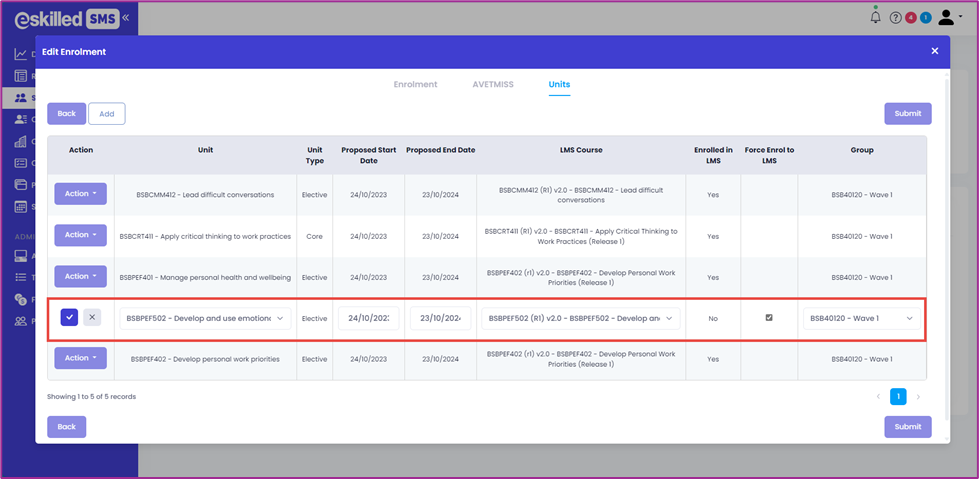This screenshot has height=479, width=979.
Task: Click the Proposed Start Date column header
Action: [x=368, y=156]
